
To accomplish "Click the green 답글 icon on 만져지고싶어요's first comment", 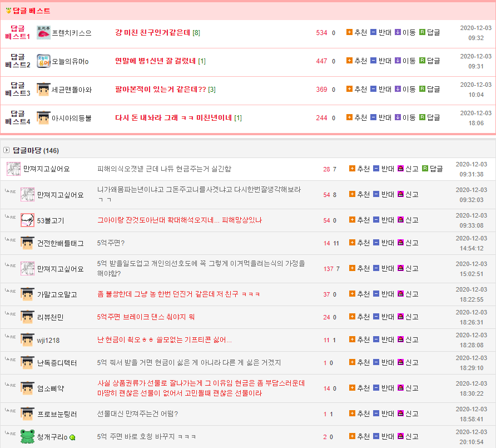I will [425, 169].
